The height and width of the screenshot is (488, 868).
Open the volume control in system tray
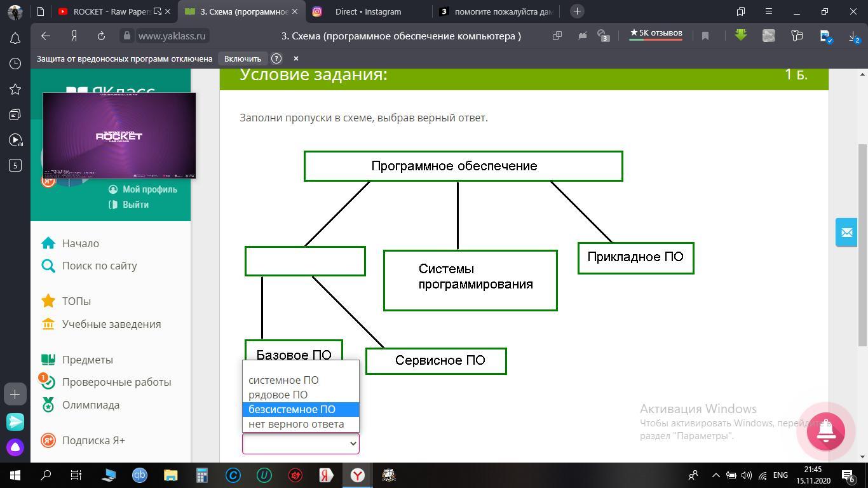[x=747, y=475]
